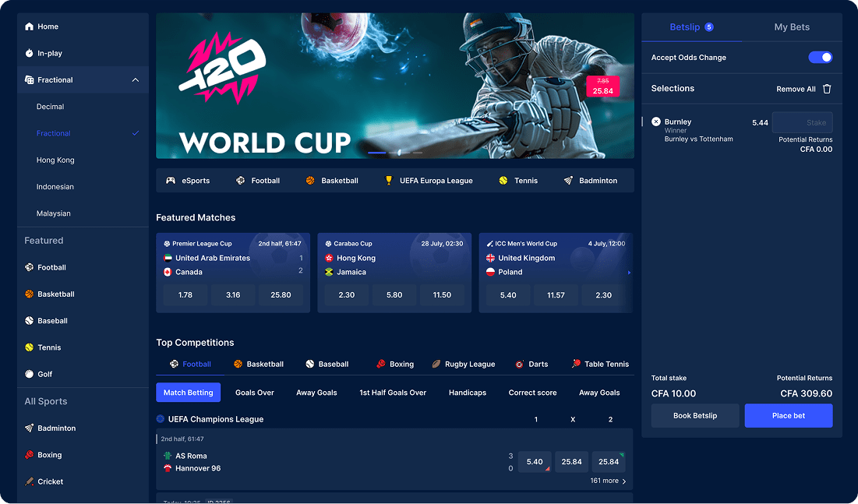The image size is (858, 504).
Task: Click the Stake input for Burnley
Action: click(x=802, y=122)
